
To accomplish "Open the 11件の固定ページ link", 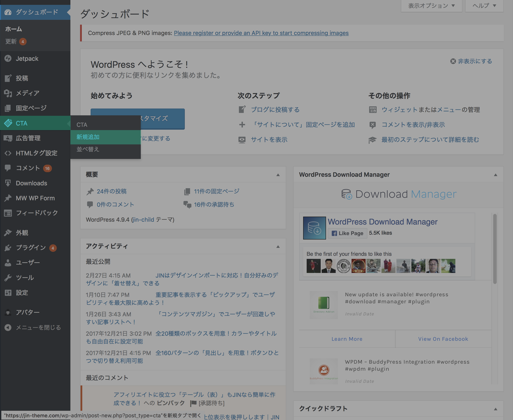I will [217, 191].
